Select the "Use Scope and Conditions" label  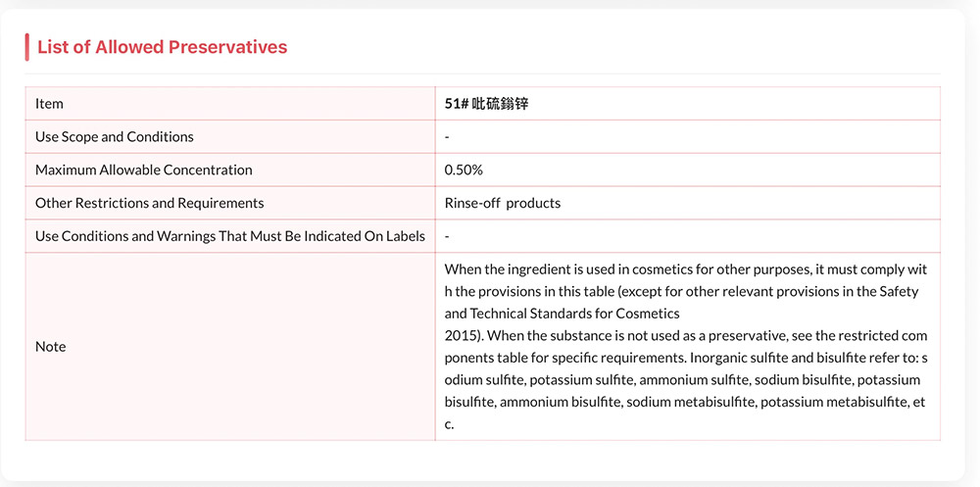115,137
